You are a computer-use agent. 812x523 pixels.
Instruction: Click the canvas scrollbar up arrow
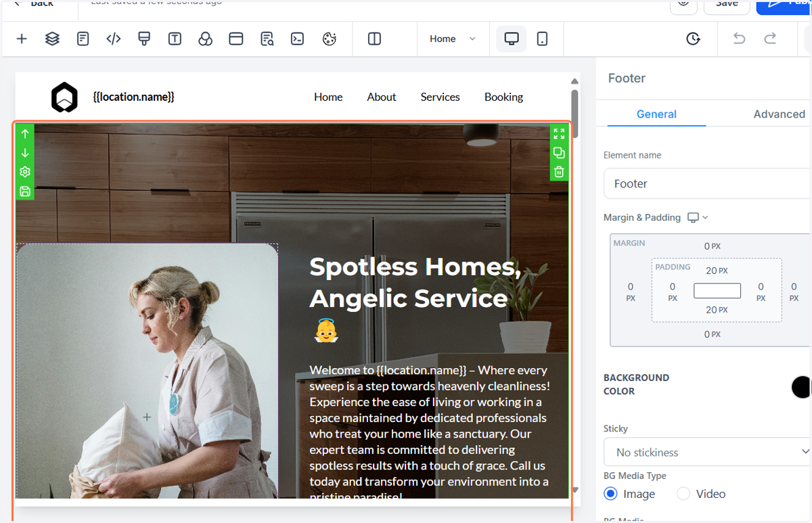[x=574, y=82]
